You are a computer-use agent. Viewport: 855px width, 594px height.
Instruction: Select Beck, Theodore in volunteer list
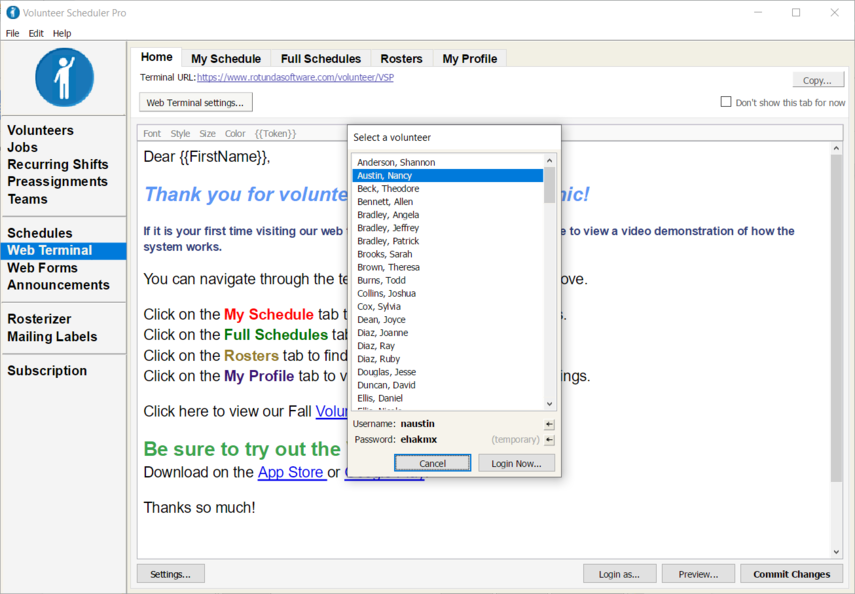[x=448, y=189]
